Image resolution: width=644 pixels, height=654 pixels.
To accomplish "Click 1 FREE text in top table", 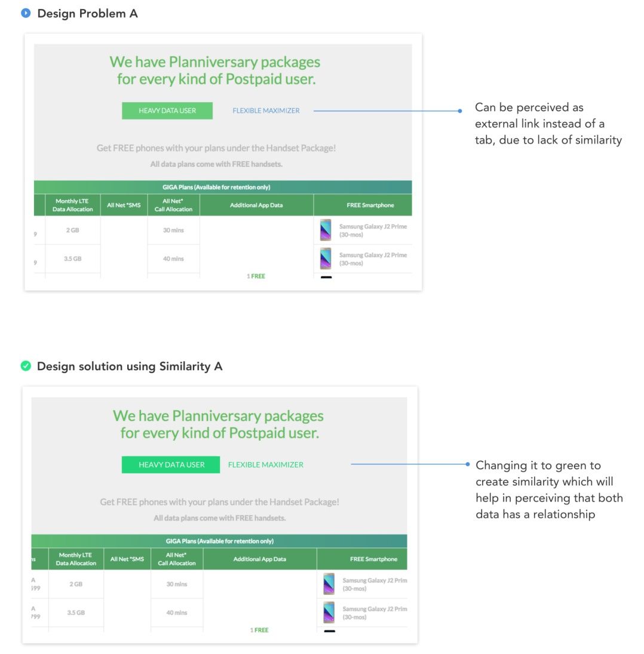I will [x=256, y=276].
